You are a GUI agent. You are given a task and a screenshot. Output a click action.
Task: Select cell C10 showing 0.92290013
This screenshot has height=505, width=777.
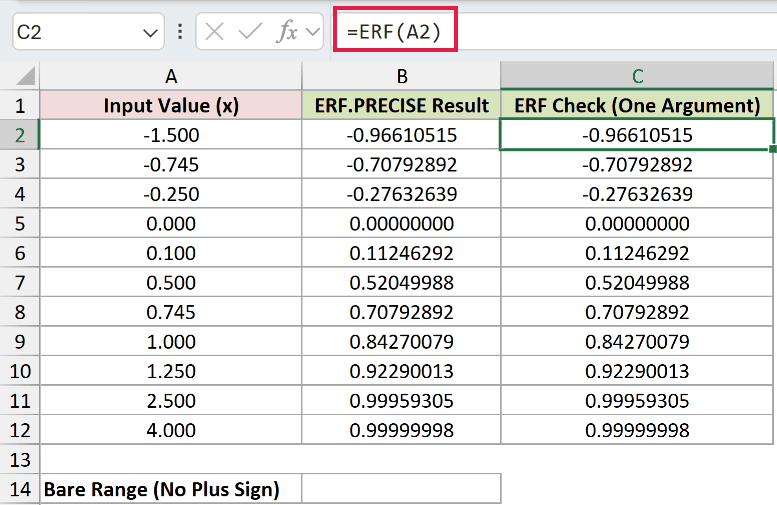point(637,371)
